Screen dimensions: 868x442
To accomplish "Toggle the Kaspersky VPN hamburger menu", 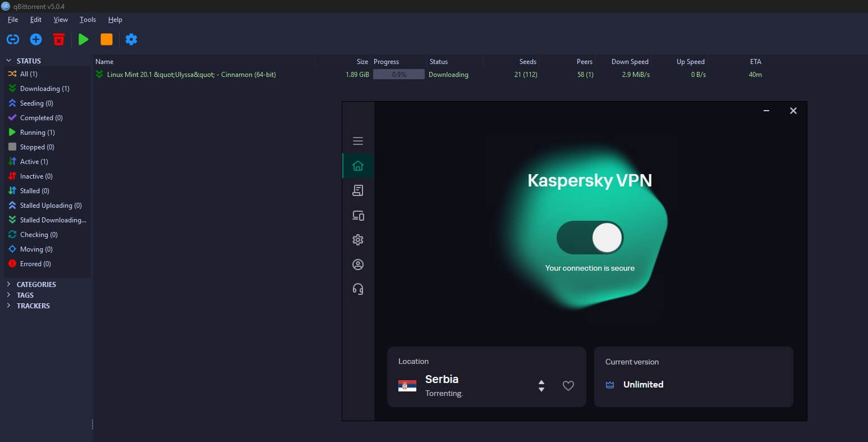I will [x=358, y=140].
